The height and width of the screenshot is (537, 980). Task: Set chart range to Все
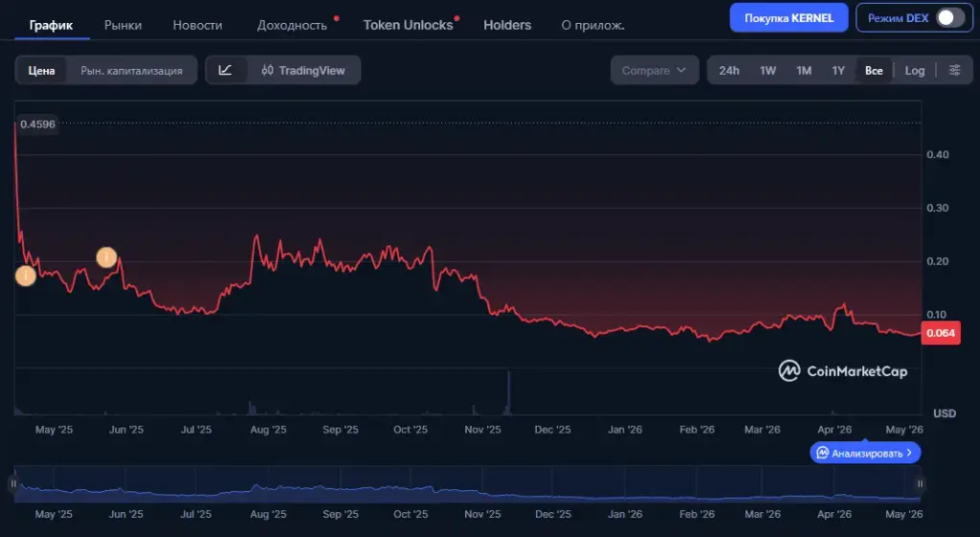pyautogui.click(x=874, y=70)
